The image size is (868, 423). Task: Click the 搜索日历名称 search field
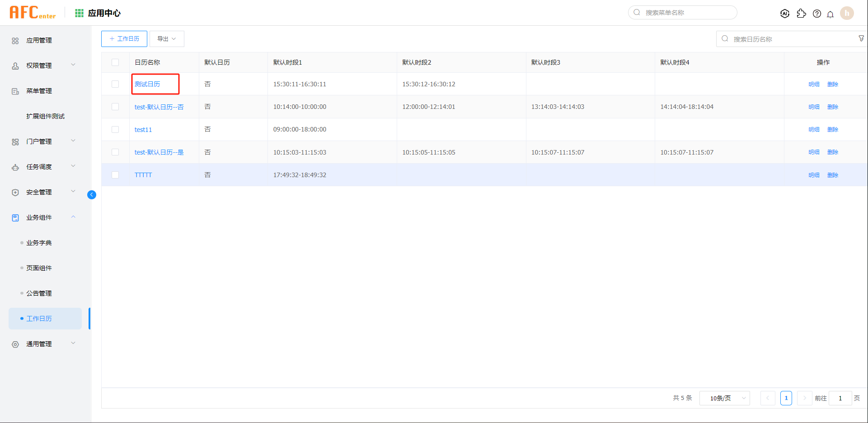coord(791,39)
